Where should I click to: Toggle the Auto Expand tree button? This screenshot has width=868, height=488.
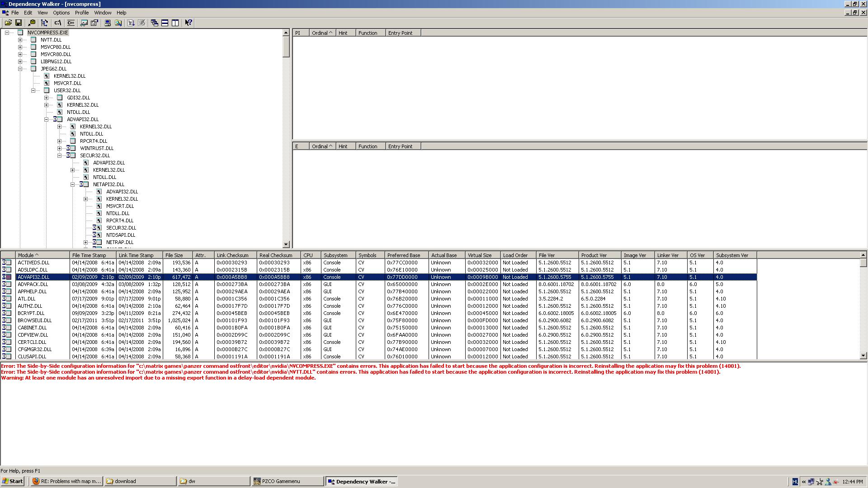[44, 23]
